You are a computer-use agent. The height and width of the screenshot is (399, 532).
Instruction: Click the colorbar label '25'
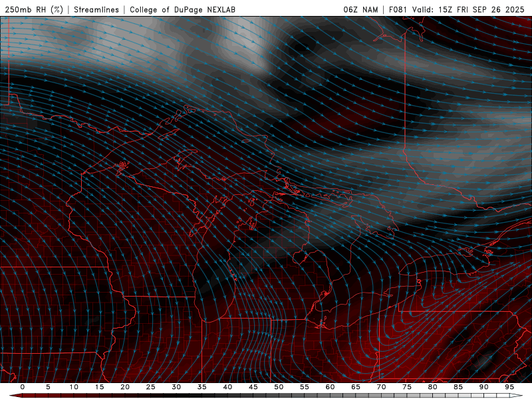coord(151,387)
